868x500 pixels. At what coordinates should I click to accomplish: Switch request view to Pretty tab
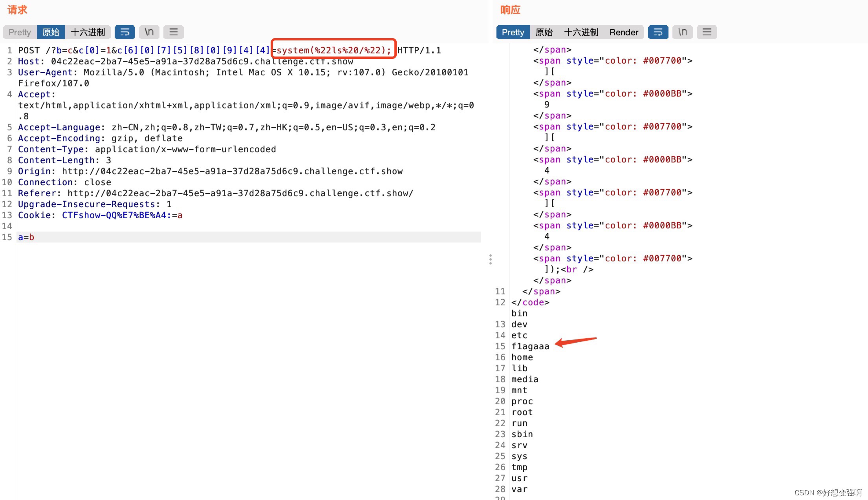(x=20, y=32)
